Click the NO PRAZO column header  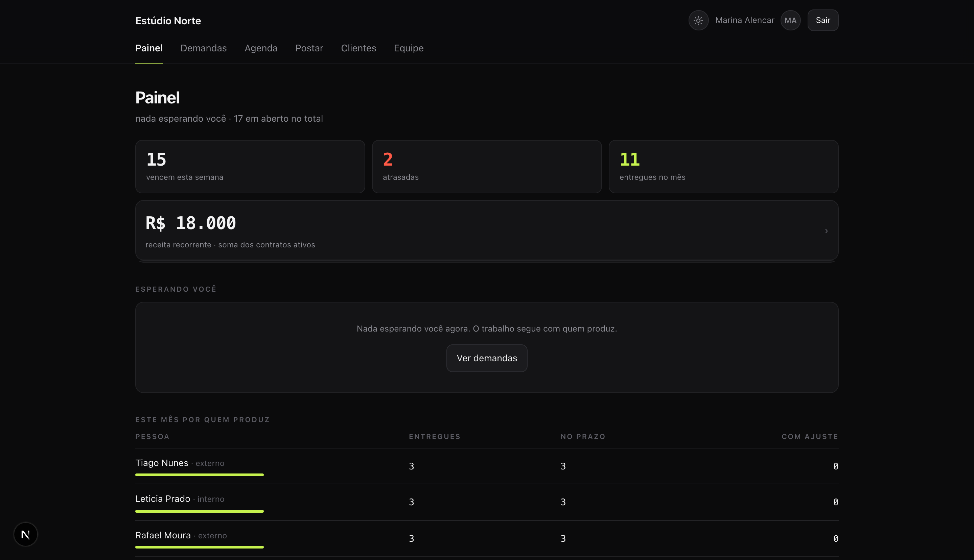583,437
